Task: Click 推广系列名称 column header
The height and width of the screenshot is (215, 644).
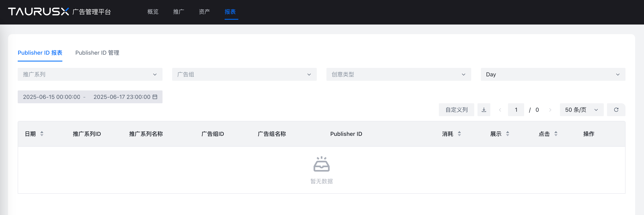Action: [146, 134]
